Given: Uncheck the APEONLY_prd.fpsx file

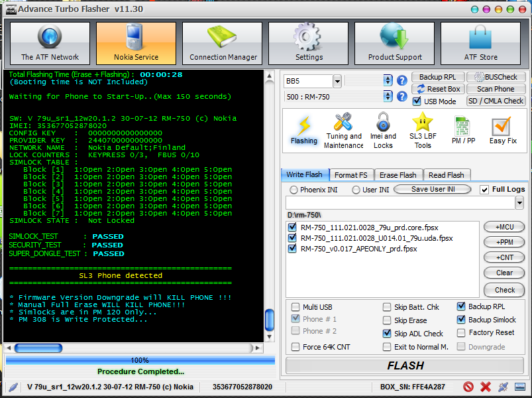Looking at the screenshot, I should (292, 249).
